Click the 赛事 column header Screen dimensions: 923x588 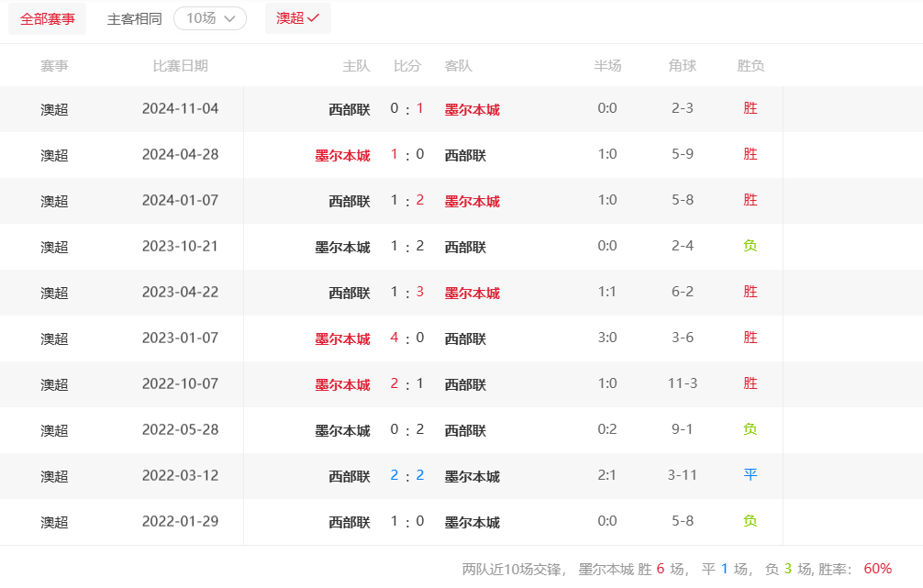point(54,66)
